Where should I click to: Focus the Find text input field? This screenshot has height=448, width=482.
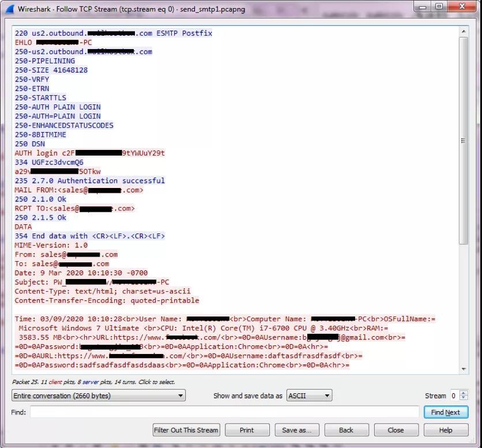[x=224, y=412]
